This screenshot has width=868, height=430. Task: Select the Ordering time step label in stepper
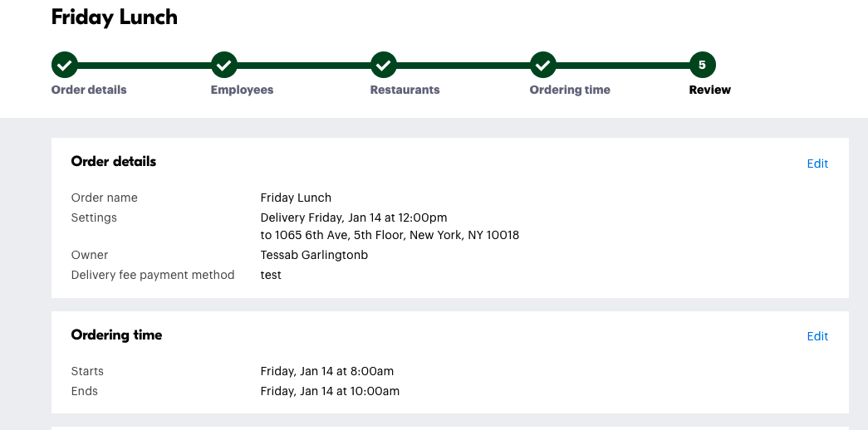pos(570,90)
